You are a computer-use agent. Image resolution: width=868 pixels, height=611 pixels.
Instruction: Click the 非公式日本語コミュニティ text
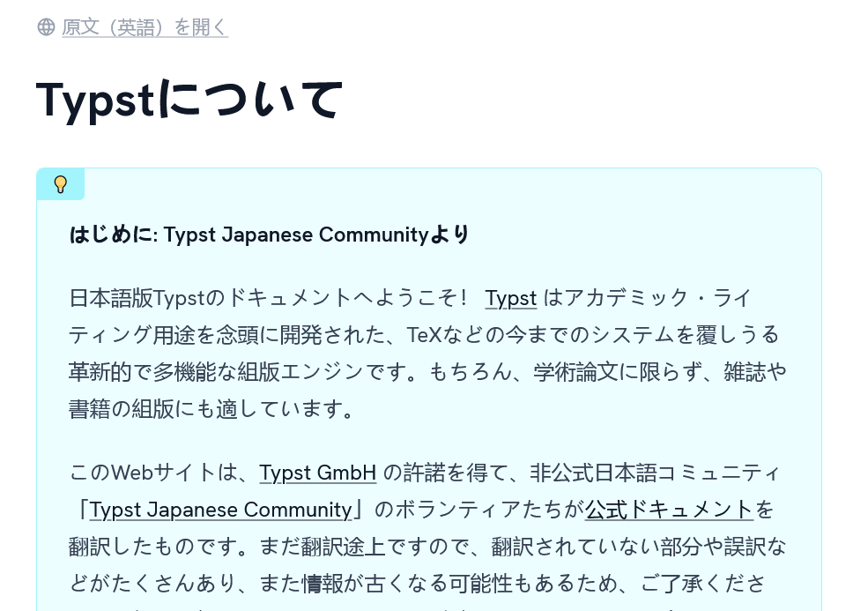[655, 473]
